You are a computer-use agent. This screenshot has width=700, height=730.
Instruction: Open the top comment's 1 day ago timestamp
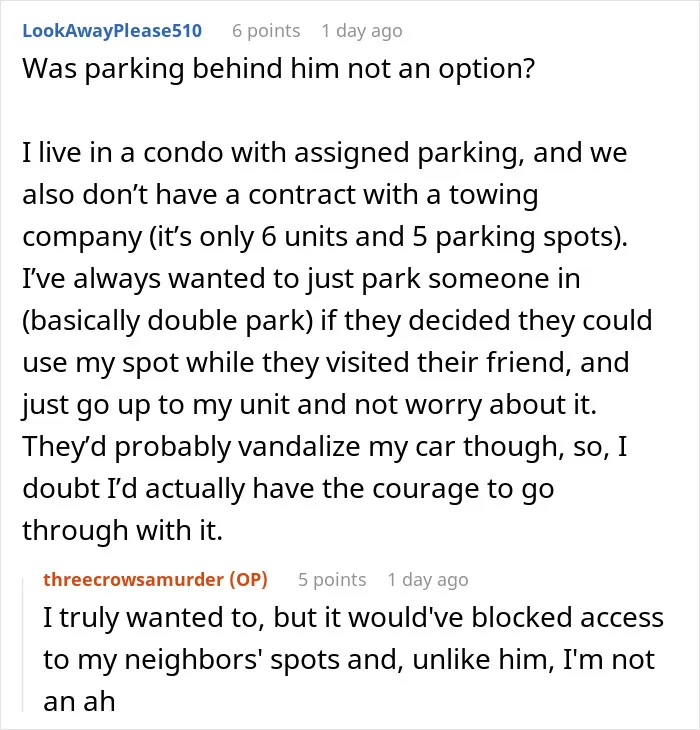coord(362,31)
